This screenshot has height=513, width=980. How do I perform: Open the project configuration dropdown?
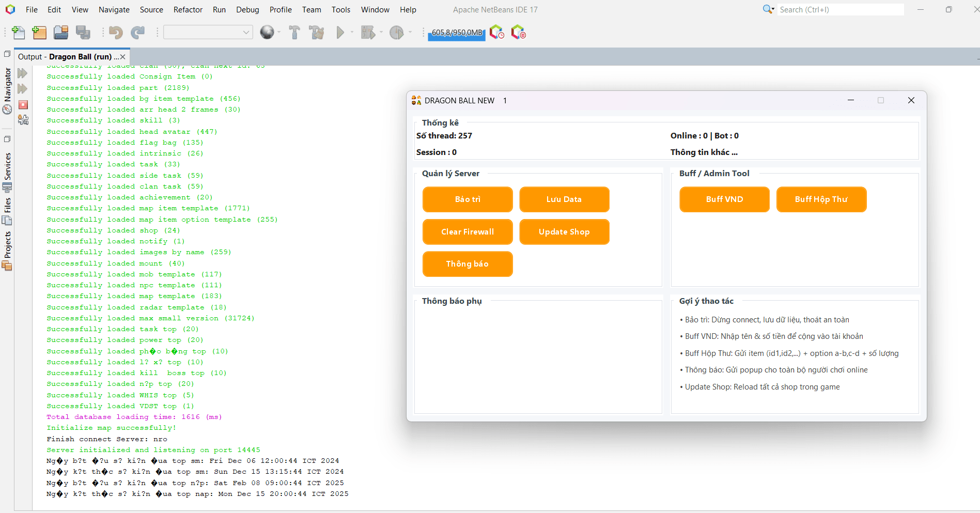[208, 32]
